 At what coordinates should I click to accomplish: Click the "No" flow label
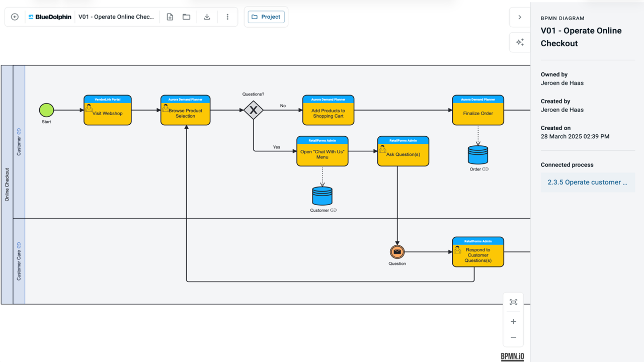tap(283, 106)
